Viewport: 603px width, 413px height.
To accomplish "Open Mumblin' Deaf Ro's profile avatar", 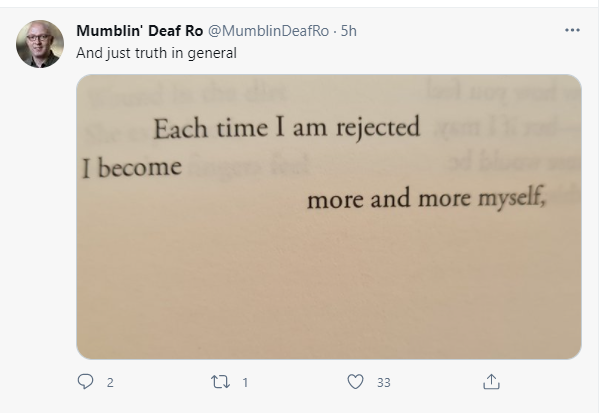I will coord(40,44).
